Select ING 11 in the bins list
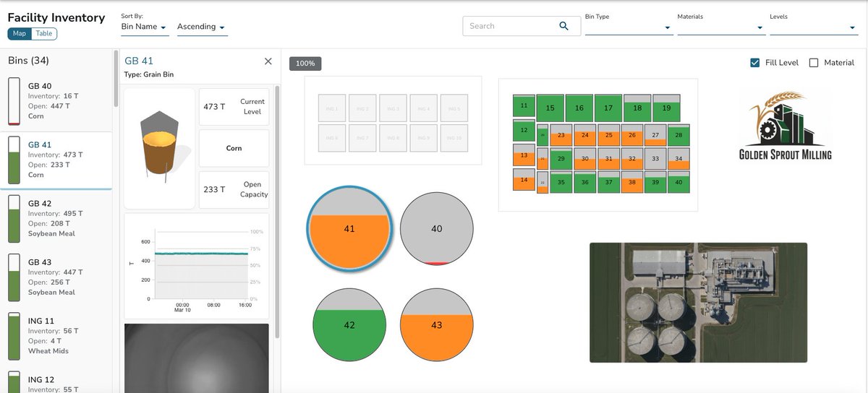Viewport: 868px width, 393px height. coord(56,337)
